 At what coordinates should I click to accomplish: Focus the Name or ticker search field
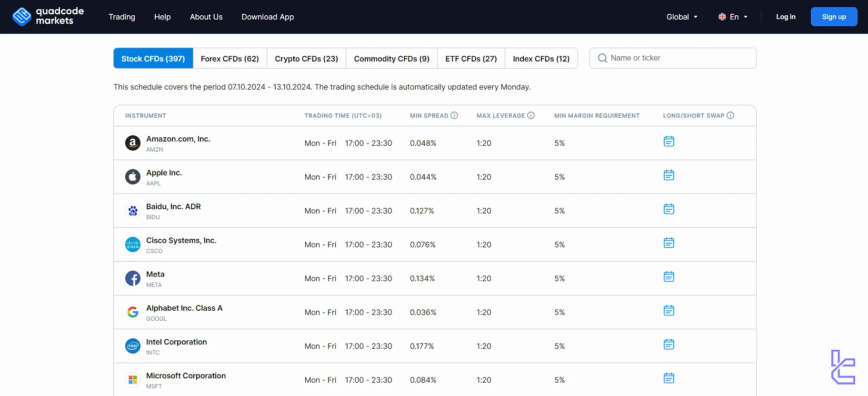[x=673, y=58]
